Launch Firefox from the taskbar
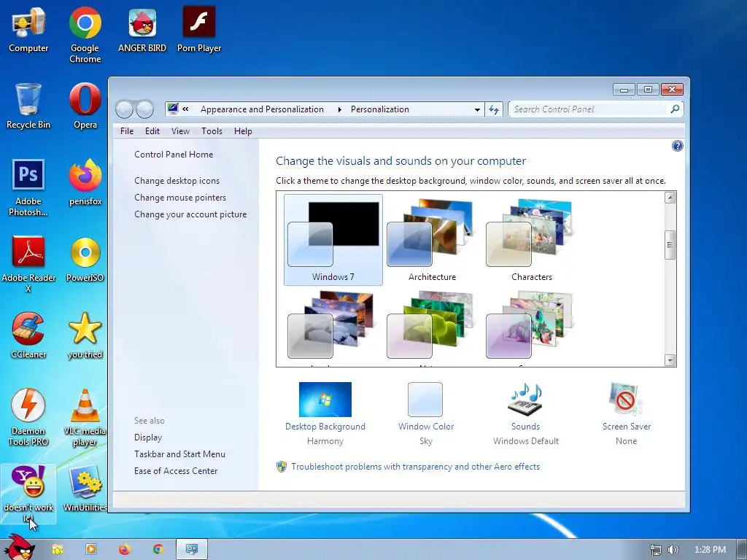This screenshot has width=747, height=560. point(124,550)
